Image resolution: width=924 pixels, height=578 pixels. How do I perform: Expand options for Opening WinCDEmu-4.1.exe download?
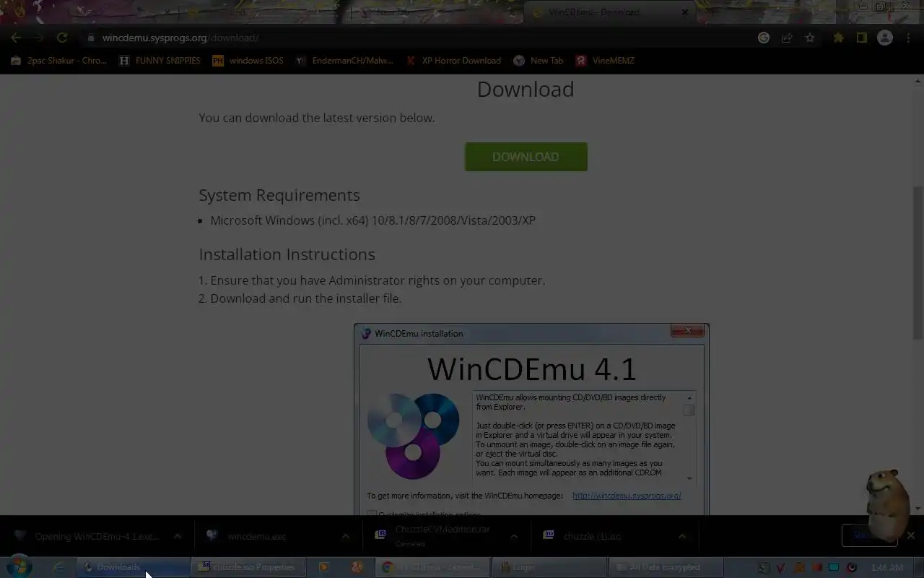point(177,536)
